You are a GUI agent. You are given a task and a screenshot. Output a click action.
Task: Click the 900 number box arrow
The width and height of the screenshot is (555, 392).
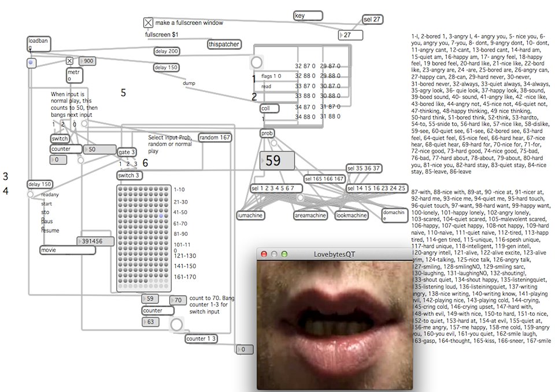82,61
